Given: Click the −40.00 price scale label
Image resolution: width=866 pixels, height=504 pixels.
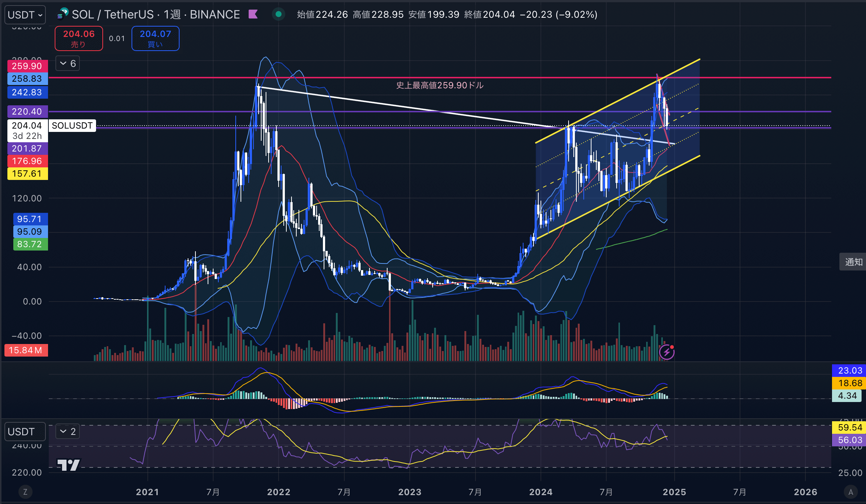Looking at the screenshot, I should coord(27,336).
